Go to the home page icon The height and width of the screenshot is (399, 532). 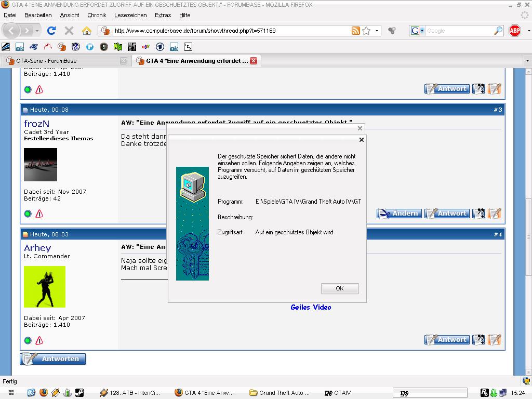[87, 31]
